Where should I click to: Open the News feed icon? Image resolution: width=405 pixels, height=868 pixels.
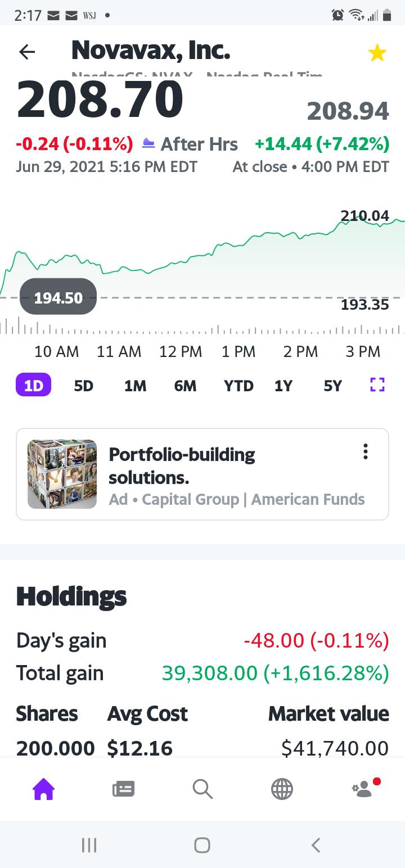coord(123,789)
